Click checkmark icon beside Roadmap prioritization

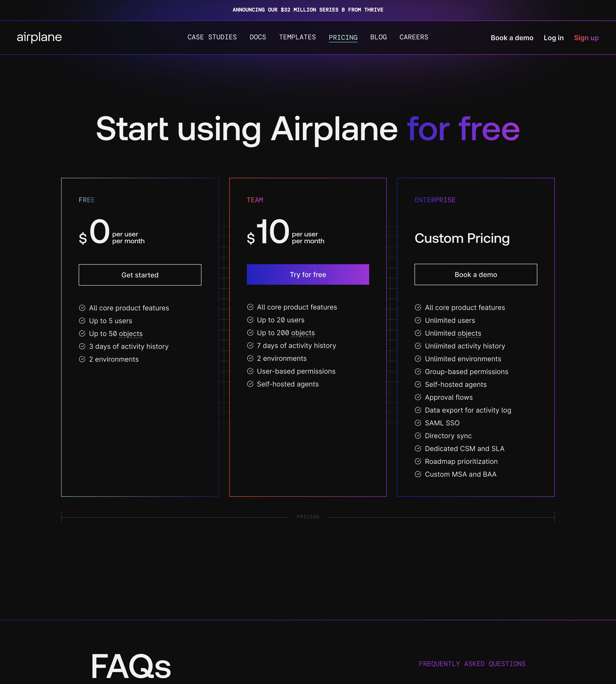(418, 461)
